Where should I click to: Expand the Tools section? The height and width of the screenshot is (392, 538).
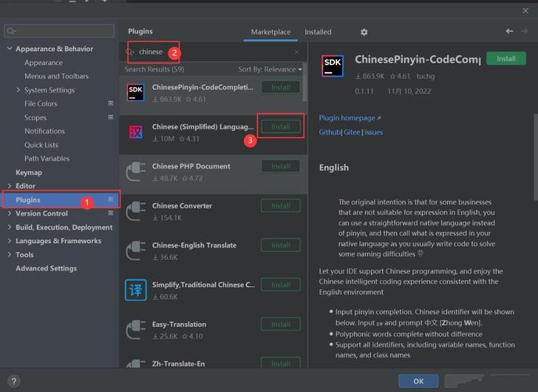[9, 255]
